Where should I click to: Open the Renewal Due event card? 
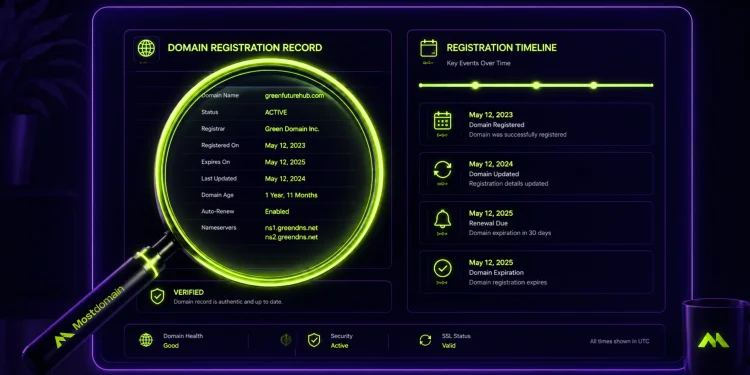(x=536, y=223)
